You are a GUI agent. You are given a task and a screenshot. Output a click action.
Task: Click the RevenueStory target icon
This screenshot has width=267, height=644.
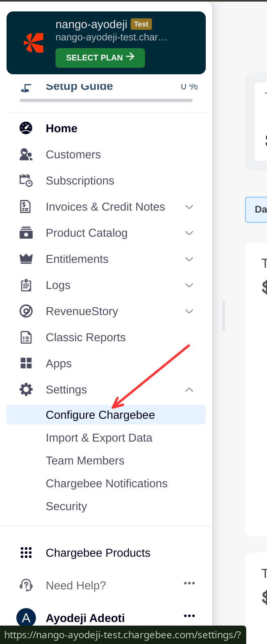[26, 311]
